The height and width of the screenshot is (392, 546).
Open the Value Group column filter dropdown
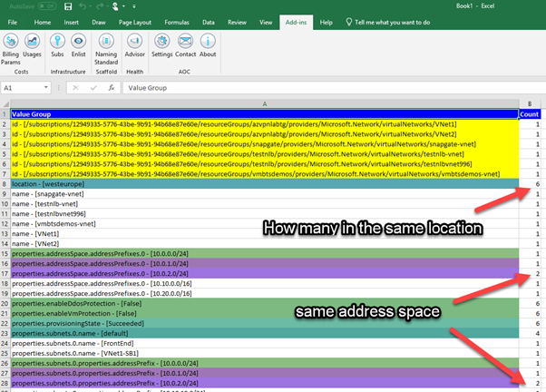coord(512,114)
